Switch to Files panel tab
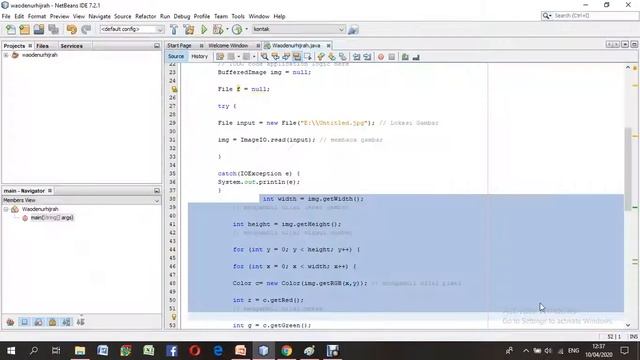The height and width of the screenshot is (360, 640). [42, 46]
